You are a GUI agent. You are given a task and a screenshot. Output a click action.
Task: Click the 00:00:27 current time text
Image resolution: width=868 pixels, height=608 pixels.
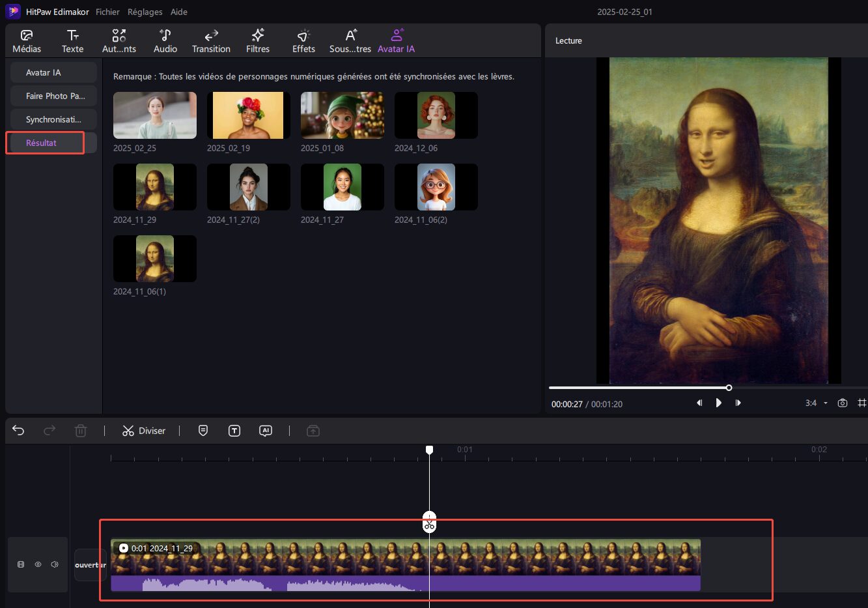click(x=567, y=404)
